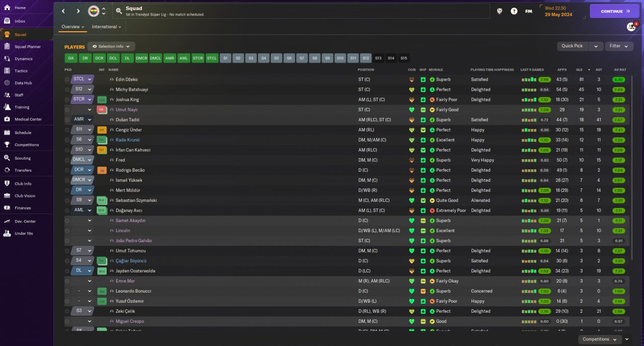Select the S13 substitute slot chip

click(378, 58)
